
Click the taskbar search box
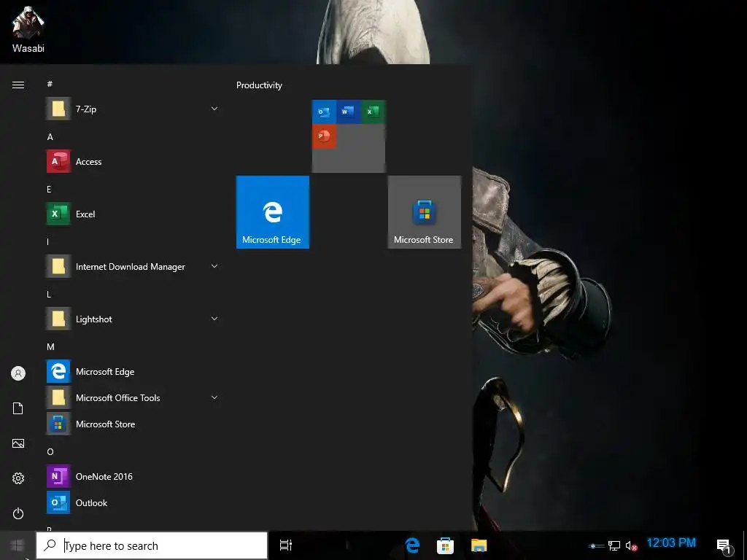[x=152, y=545]
